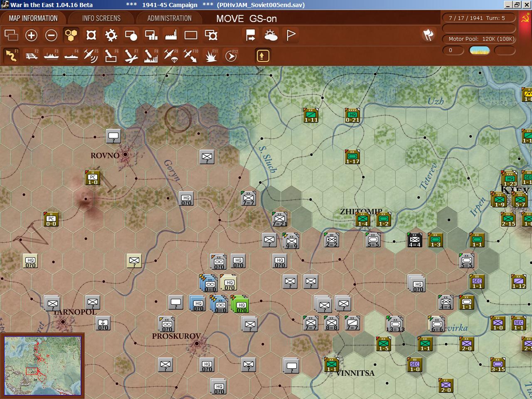Click the flag with arrow icon
Viewport: 532px width, 399px height.
(x=251, y=35)
